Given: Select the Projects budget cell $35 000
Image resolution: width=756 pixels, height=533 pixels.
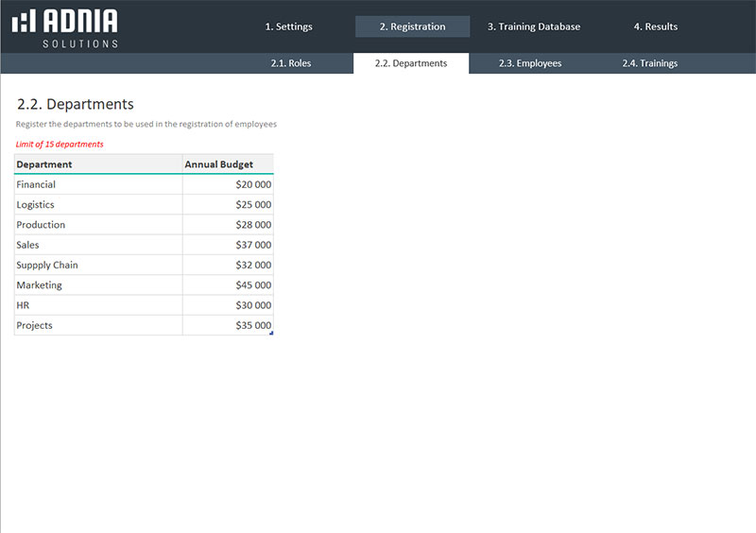Looking at the screenshot, I should click(x=228, y=326).
